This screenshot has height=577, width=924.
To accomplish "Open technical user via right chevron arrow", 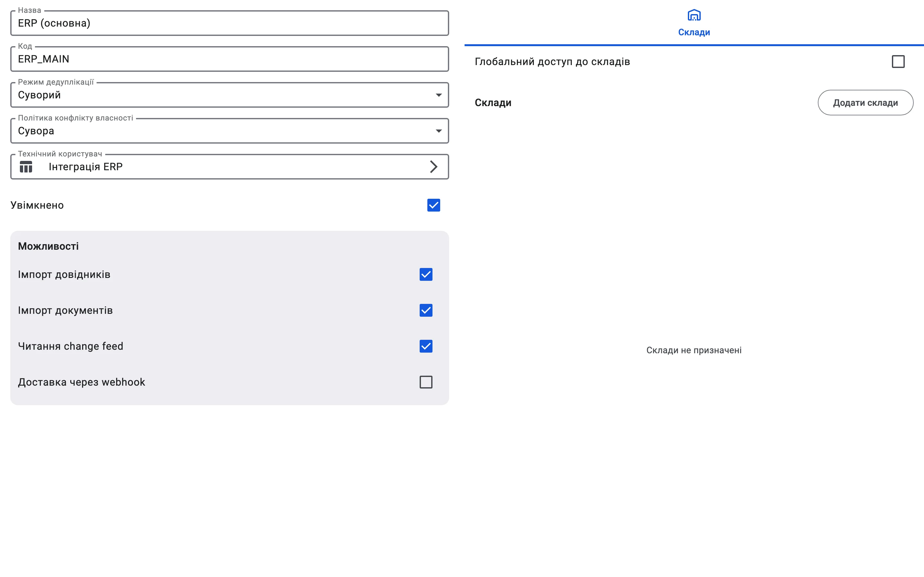I will click(433, 167).
